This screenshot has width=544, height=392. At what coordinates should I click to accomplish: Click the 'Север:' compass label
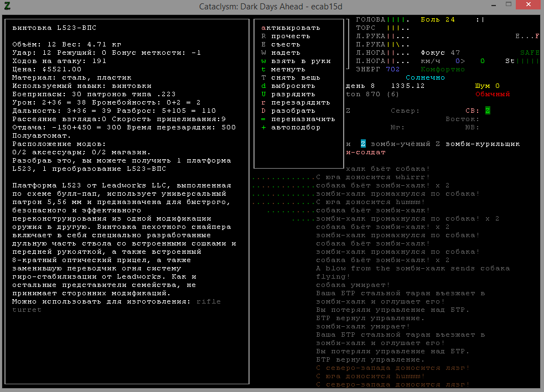(x=405, y=111)
